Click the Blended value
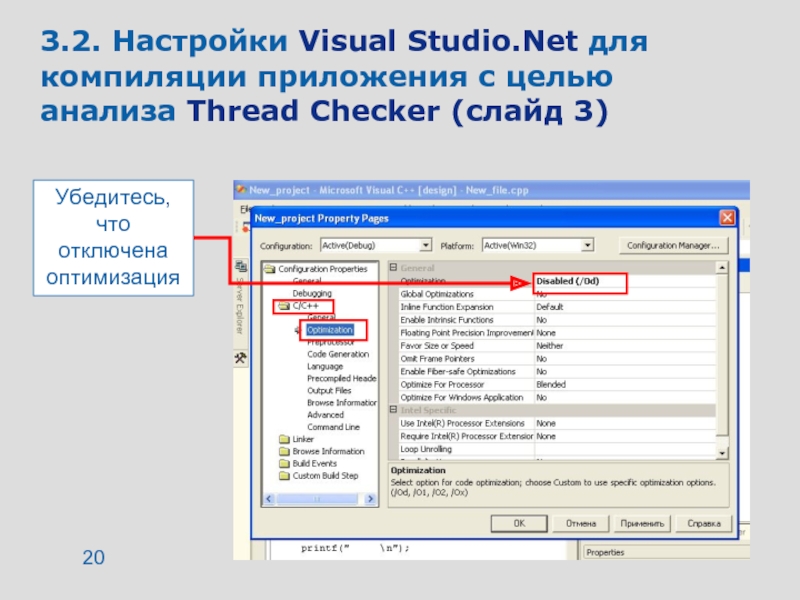This screenshot has height=600, width=800. (x=551, y=385)
